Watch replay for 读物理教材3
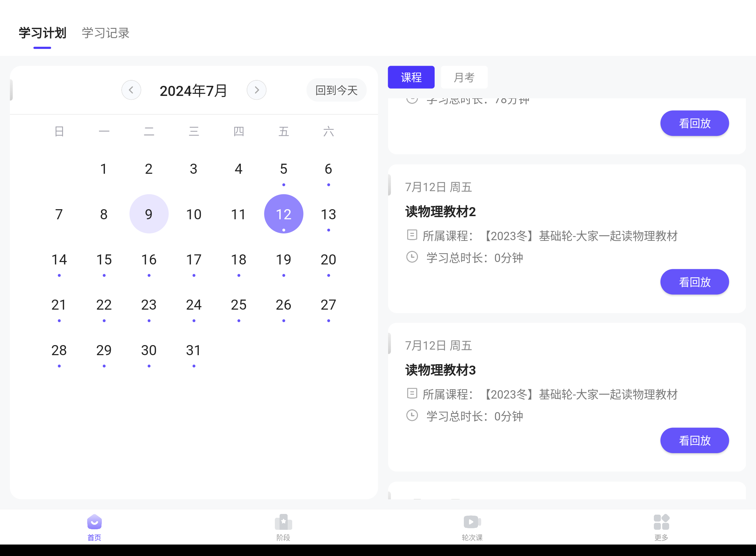This screenshot has width=756, height=556. click(x=694, y=440)
